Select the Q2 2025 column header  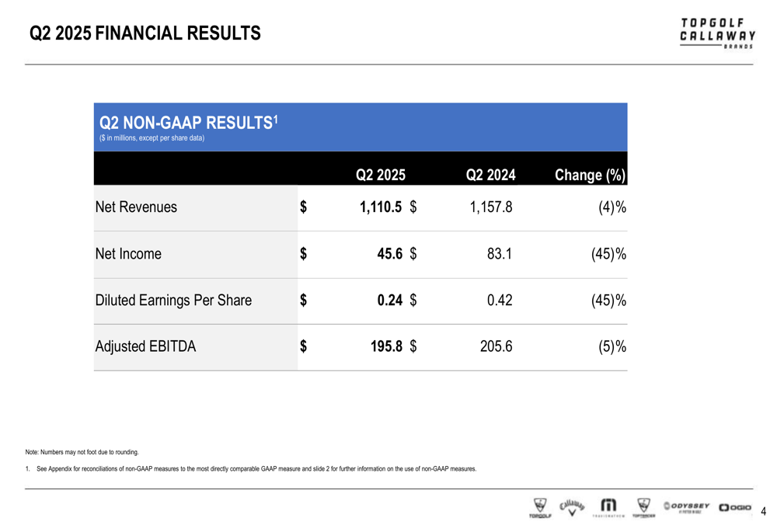tap(381, 175)
